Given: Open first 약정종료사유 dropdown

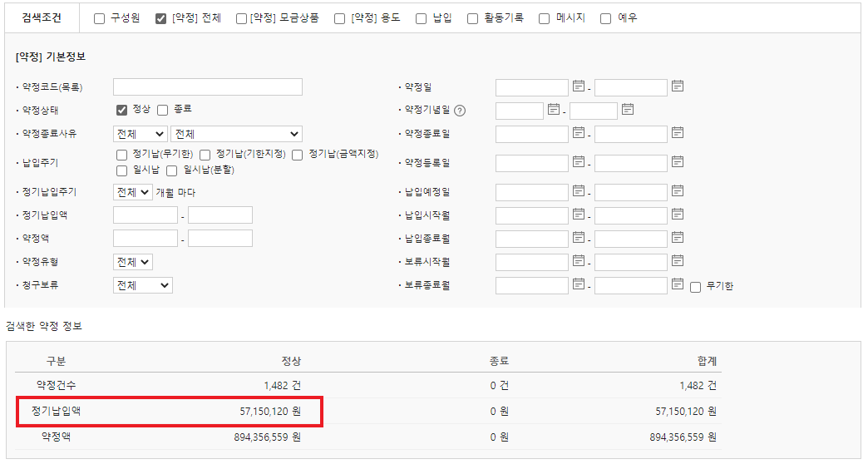Looking at the screenshot, I should click(x=140, y=134).
